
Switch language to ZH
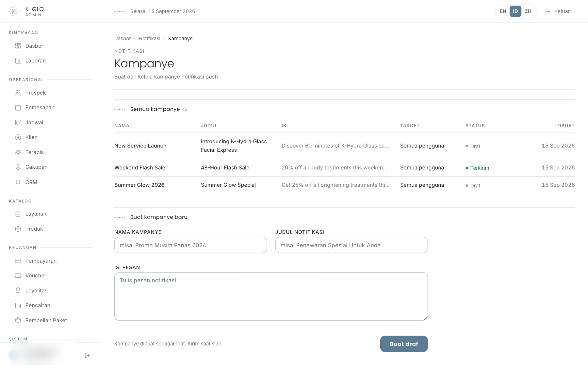click(x=528, y=11)
